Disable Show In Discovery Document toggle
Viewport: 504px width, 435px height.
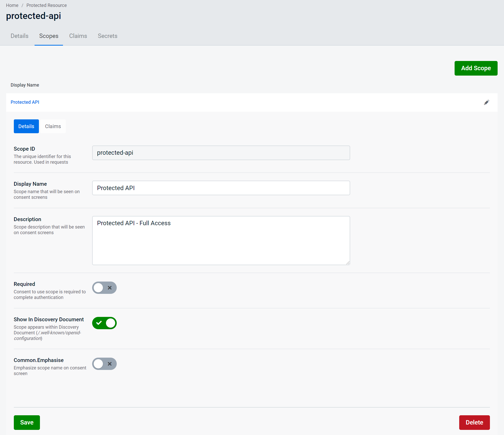[x=104, y=323]
